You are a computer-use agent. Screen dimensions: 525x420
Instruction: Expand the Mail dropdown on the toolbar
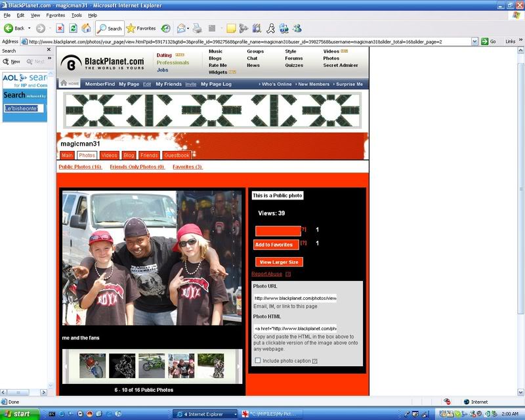point(189,28)
